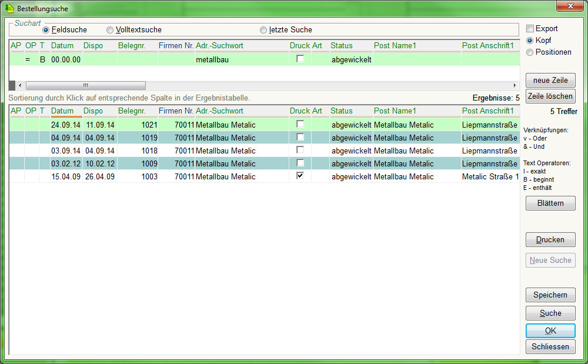Click the criteria horizontal scrollbar thumb
Image resolution: width=588 pixels, height=364 pixels.
tap(86, 85)
